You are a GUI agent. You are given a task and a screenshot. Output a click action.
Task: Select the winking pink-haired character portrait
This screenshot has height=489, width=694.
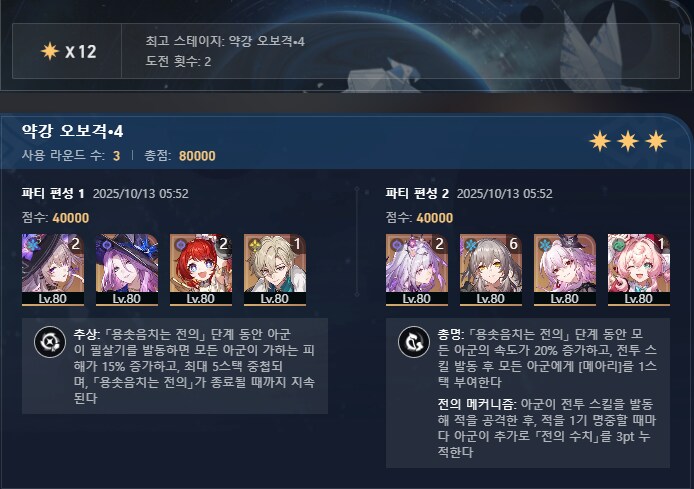coord(639,270)
